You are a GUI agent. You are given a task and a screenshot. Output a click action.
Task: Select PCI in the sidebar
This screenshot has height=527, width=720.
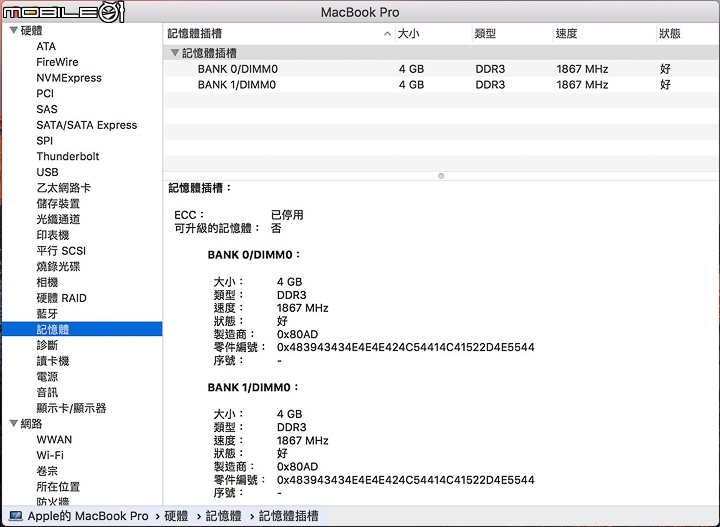pyautogui.click(x=45, y=93)
